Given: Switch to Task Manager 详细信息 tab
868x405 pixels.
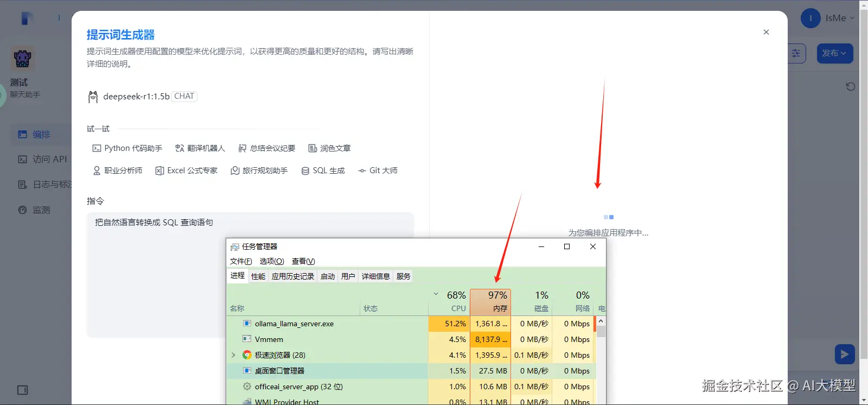Looking at the screenshot, I should tap(376, 276).
